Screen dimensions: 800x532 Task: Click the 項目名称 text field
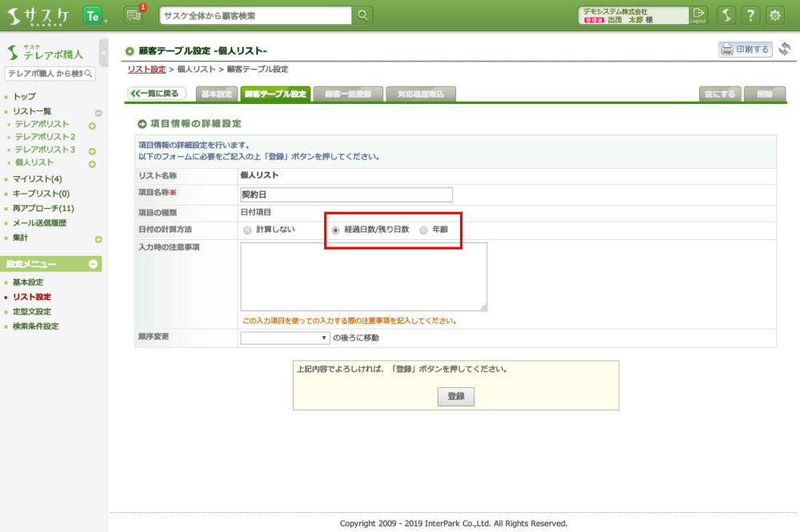coord(346,194)
